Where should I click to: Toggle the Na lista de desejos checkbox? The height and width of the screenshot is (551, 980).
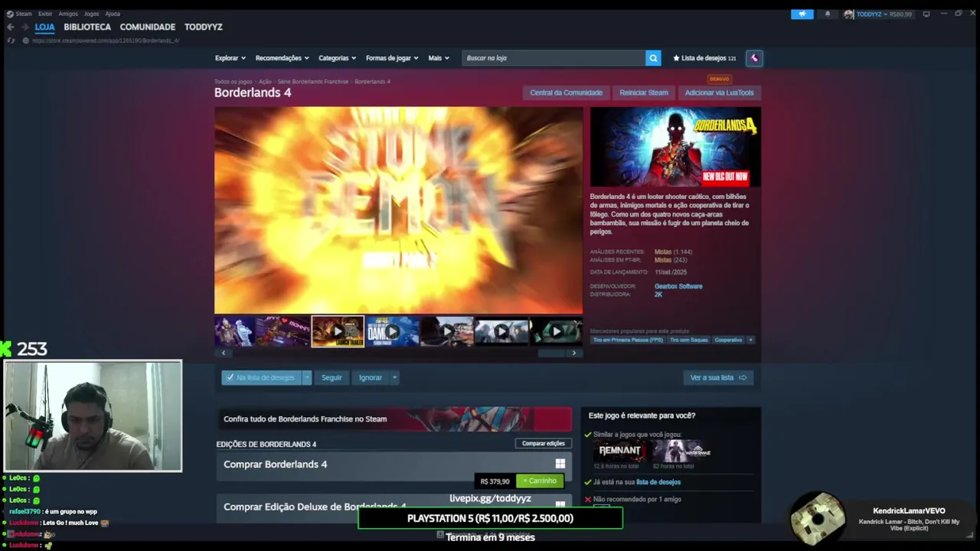click(230, 377)
